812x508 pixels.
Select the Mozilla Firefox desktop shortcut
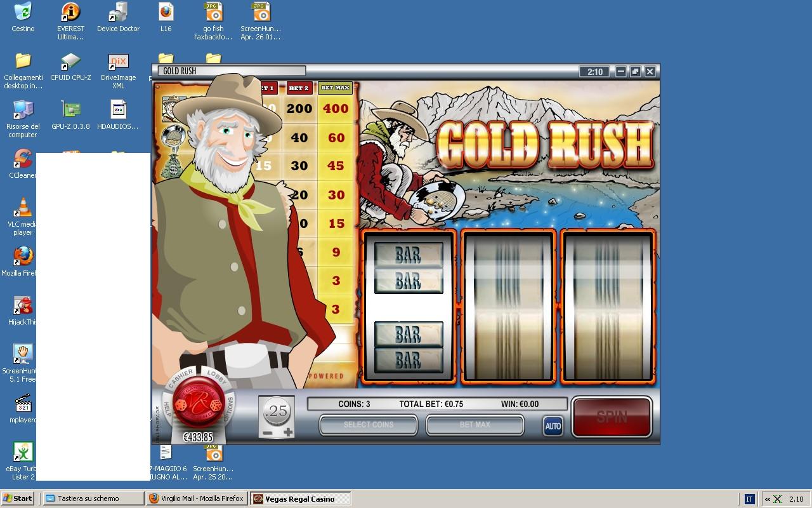click(x=20, y=262)
